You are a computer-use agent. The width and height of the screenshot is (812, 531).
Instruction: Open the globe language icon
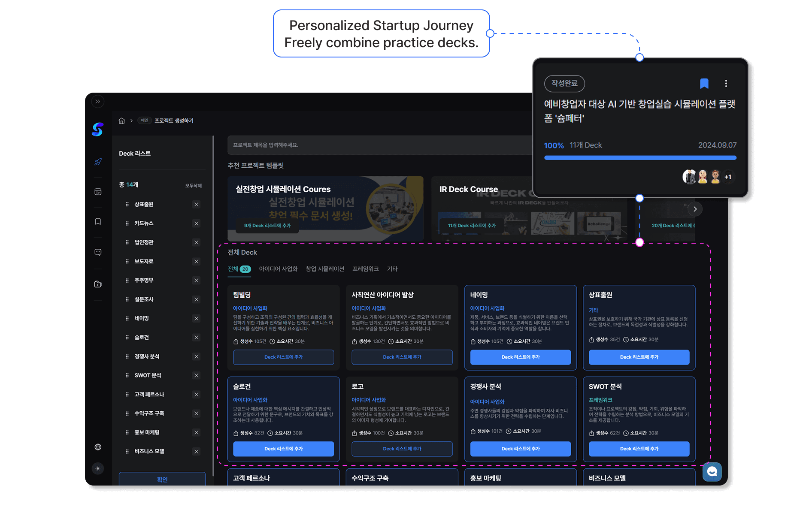98,447
